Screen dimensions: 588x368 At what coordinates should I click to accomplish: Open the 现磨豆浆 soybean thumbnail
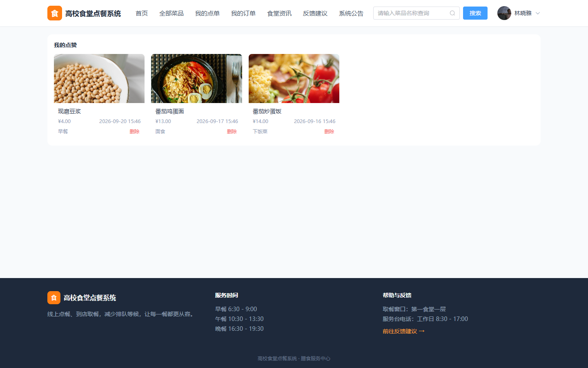99,79
